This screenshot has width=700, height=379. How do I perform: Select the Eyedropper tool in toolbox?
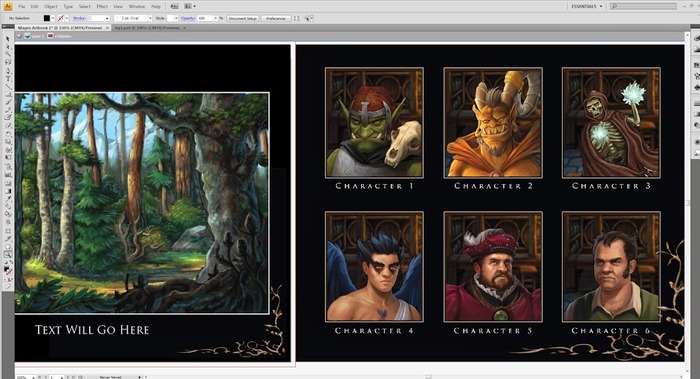(8, 199)
